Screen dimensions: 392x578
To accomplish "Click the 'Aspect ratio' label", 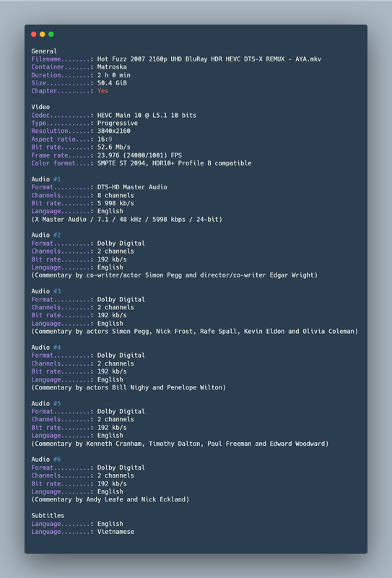I will (x=53, y=139).
